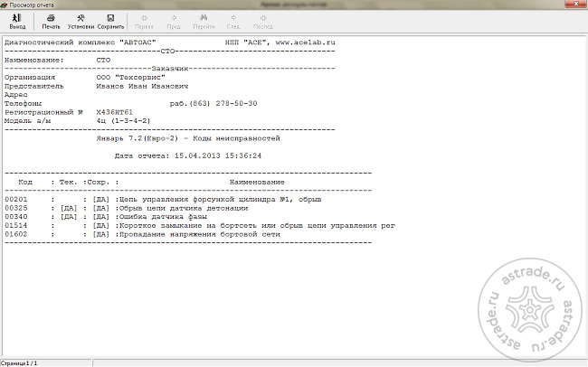Screen dimensions: 588x367
Task: Click the След. next page icon
Action: [x=233, y=22]
